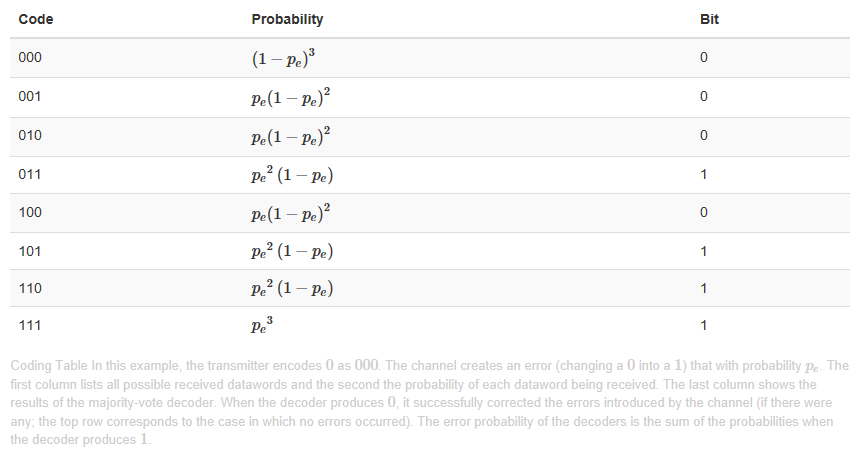863x454 pixels.
Task: Click probability formula in the 011 row
Action: [292, 174]
